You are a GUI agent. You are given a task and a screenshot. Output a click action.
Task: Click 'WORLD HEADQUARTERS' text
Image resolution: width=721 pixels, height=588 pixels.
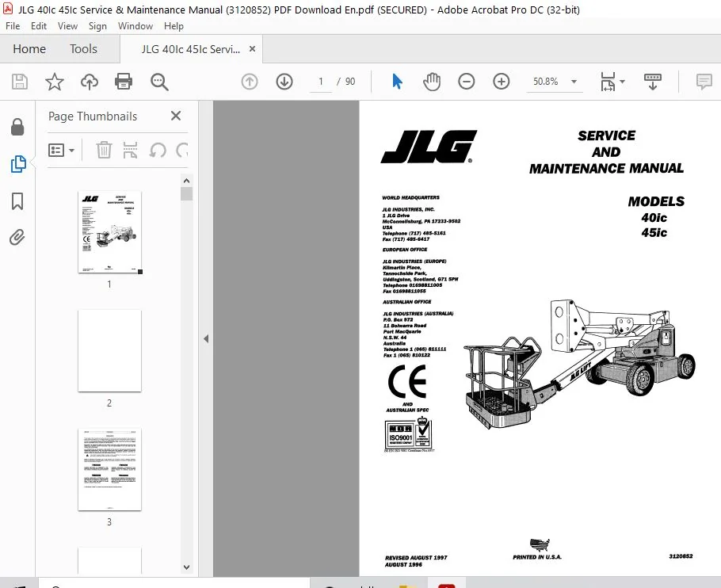[x=410, y=197]
